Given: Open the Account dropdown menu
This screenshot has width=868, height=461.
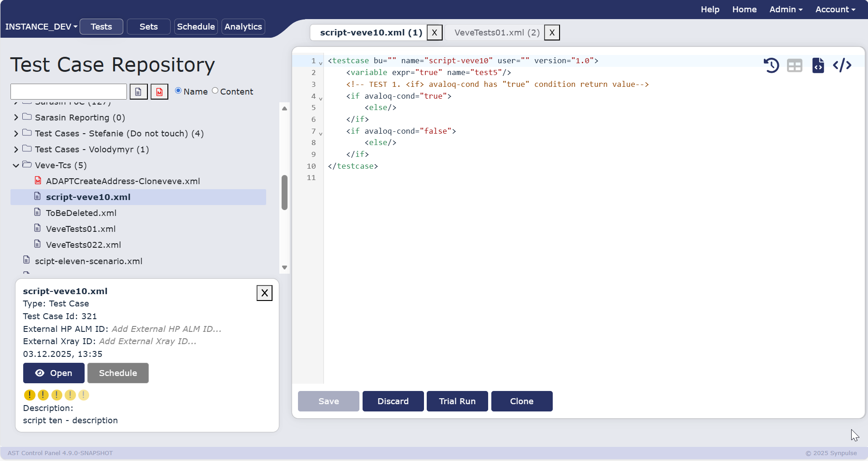Looking at the screenshot, I should coord(835,10).
